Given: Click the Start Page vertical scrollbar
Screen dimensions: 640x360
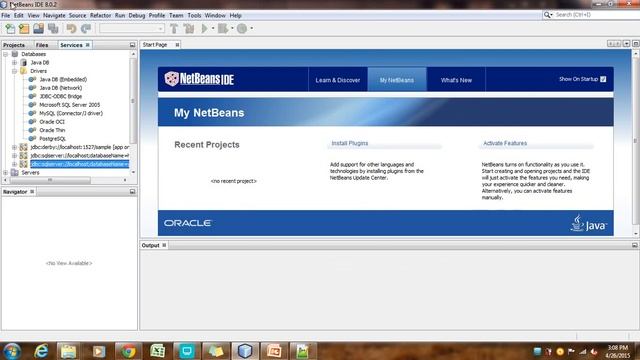Looking at the screenshot, I should coord(635,141).
